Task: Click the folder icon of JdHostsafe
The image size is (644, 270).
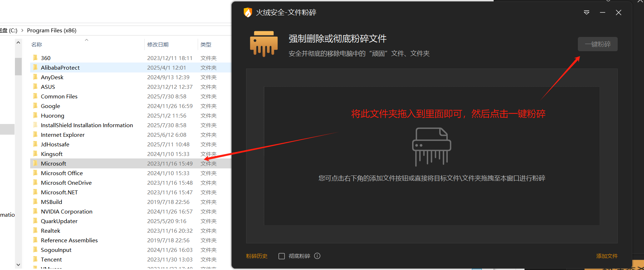Action: click(35, 144)
